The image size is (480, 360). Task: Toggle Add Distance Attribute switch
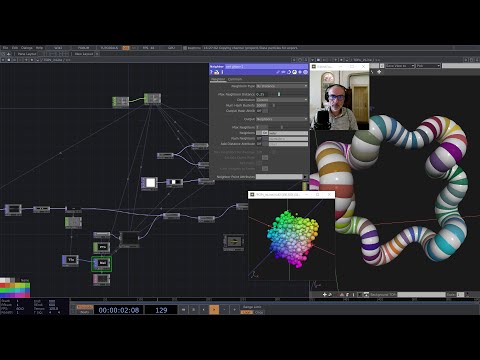(262, 144)
